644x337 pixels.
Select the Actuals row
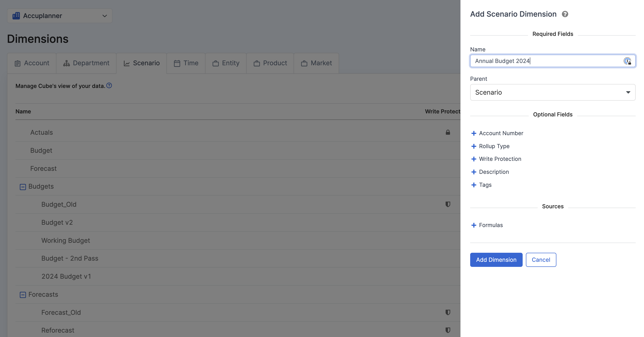pyautogui.click(x=238, y=132)
